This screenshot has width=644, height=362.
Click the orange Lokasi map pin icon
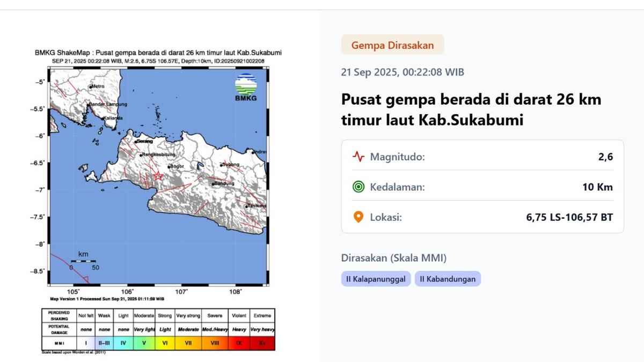358,217
